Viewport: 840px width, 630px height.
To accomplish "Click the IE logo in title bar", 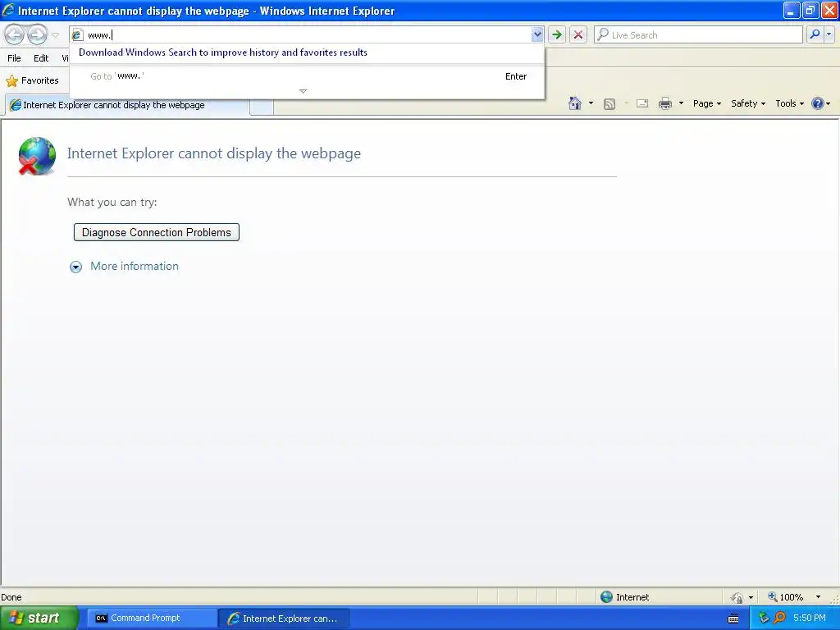I will coord(8,10).
